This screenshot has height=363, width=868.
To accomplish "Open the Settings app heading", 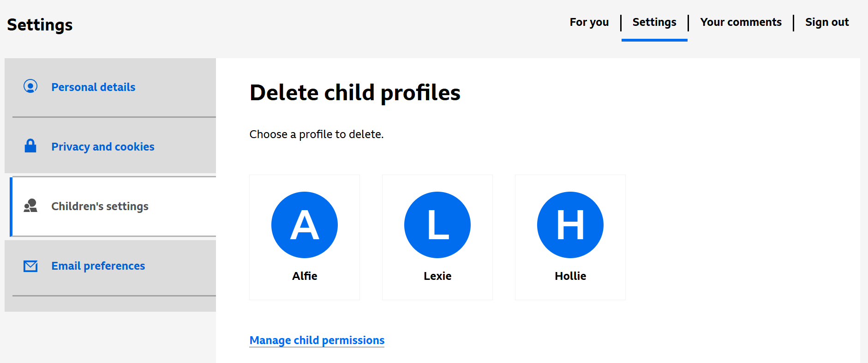I will [40, 25].
